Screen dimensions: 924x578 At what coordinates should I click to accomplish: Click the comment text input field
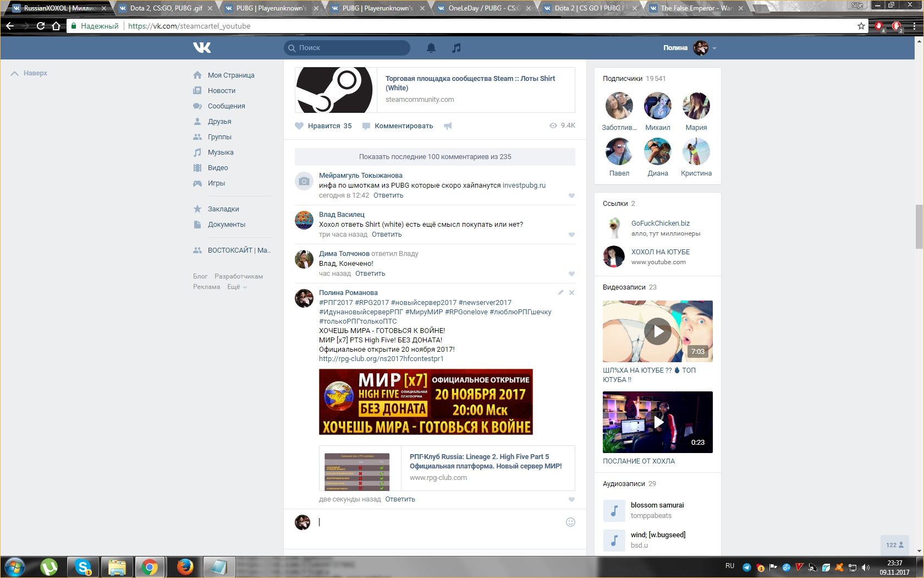click(440, 522)
